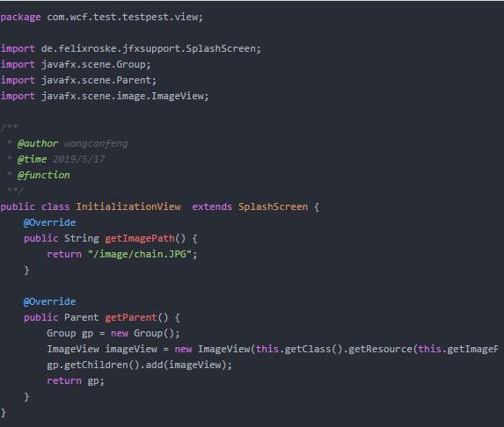
Task: Click the @time tag in comment
Action: (33, 159)
